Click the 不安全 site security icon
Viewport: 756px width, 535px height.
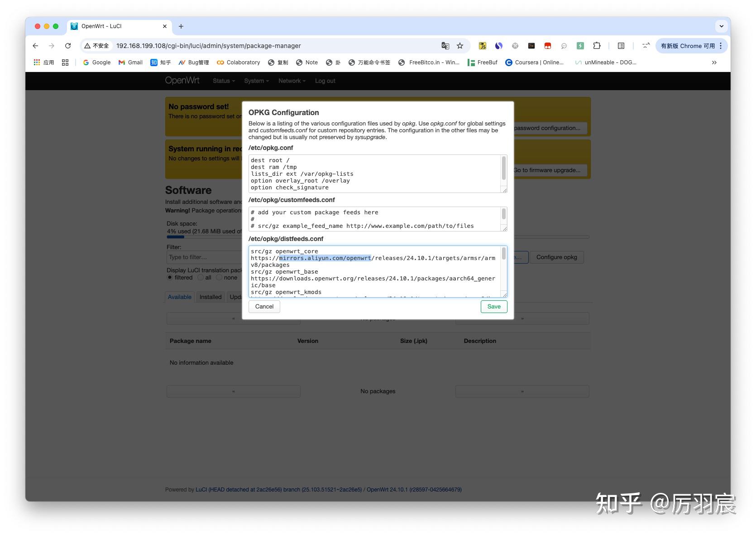click(97, 46)
